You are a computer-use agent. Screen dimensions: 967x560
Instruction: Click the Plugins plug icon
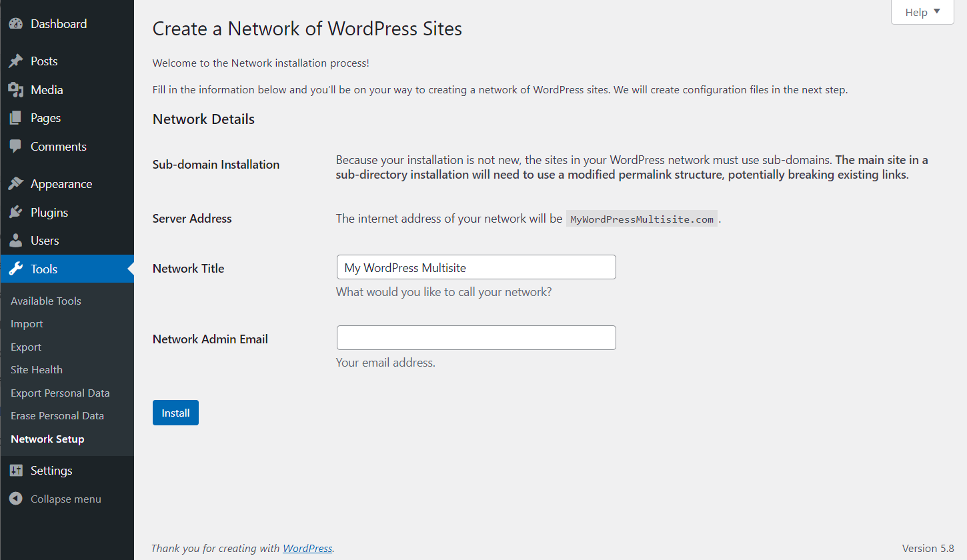tap(16, 213)
